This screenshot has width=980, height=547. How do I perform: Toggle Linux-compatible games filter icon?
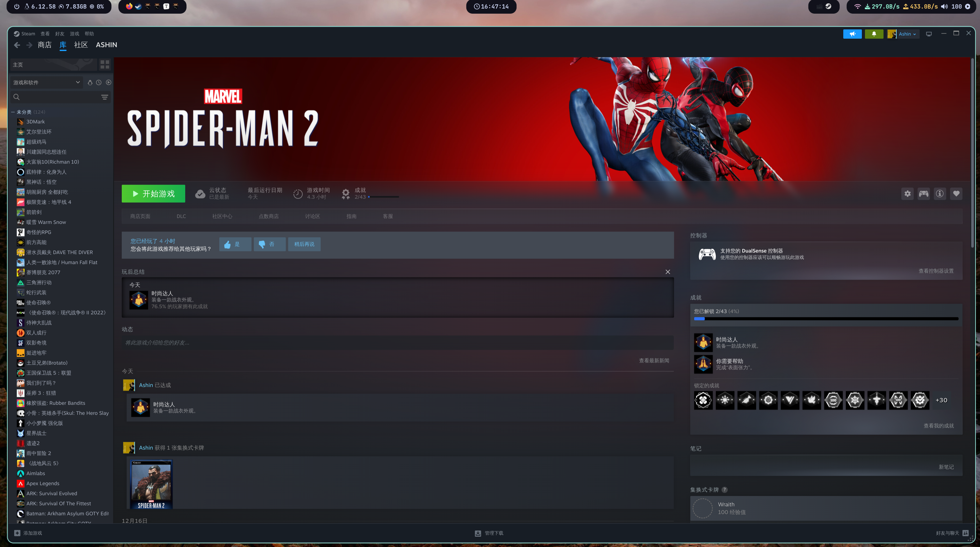[x=90, y=82]
